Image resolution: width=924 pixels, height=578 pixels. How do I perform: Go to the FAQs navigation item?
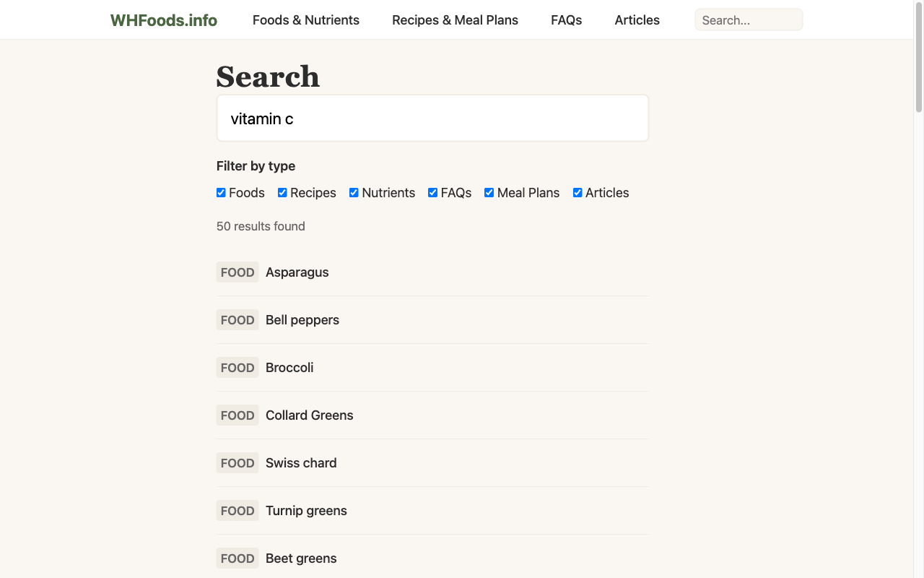coord(566,20)
